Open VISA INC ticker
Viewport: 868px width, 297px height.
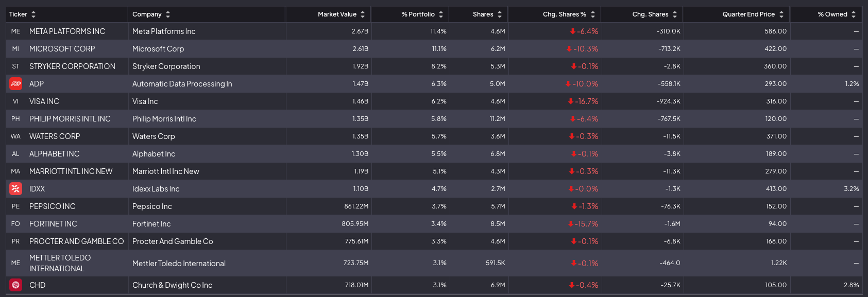[x=44, y=101]
